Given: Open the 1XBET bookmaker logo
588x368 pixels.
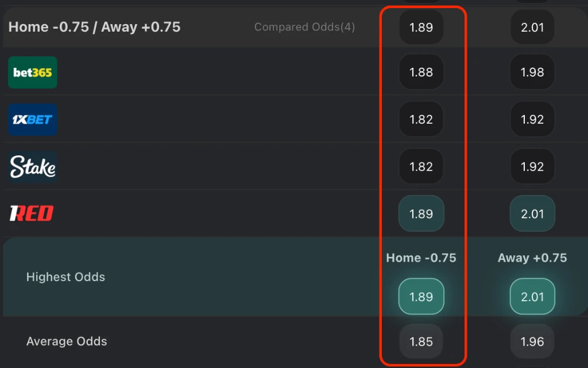Looking at the screenshot, I should coord(33,120).
